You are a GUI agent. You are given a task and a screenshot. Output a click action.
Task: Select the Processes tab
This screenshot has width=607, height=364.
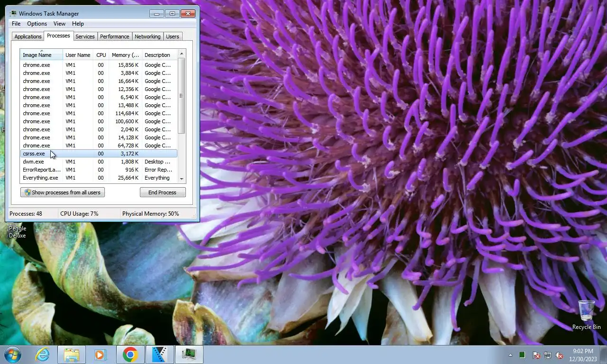(58, 36)
